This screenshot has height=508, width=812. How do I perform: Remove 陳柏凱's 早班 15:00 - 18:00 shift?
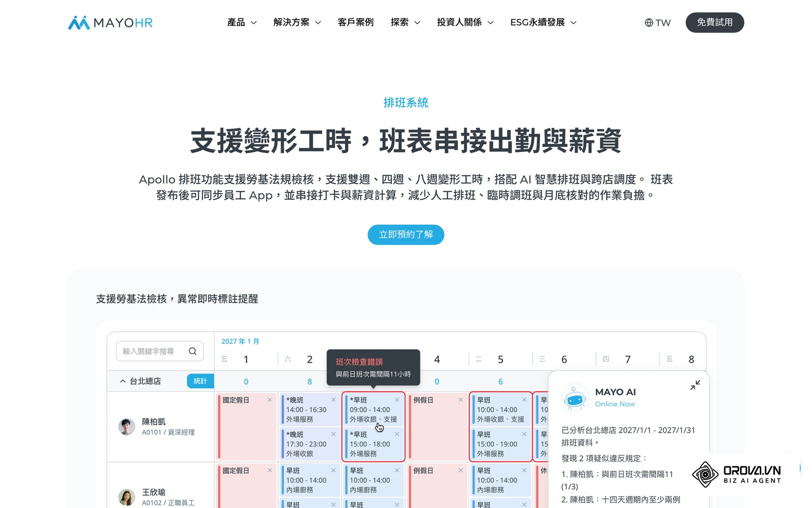click(x=397, y=434)
